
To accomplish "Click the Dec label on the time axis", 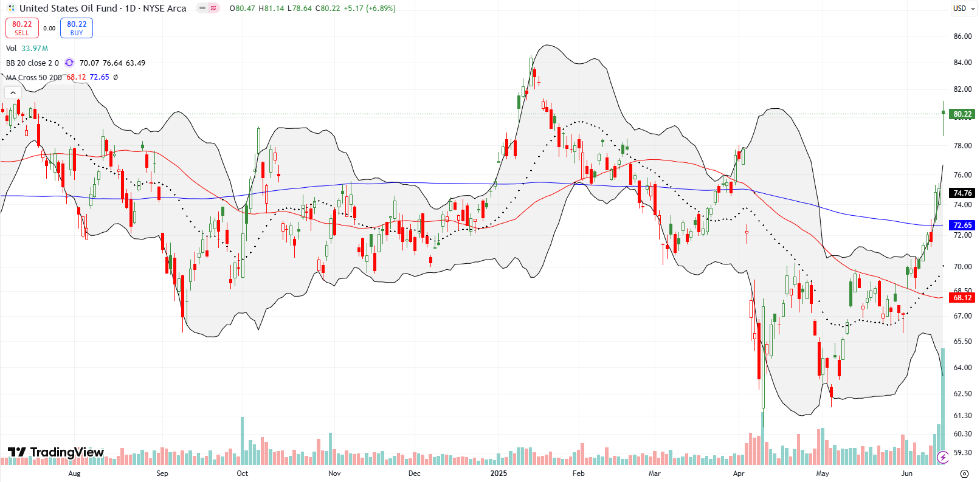I will (x=414, y=473).
